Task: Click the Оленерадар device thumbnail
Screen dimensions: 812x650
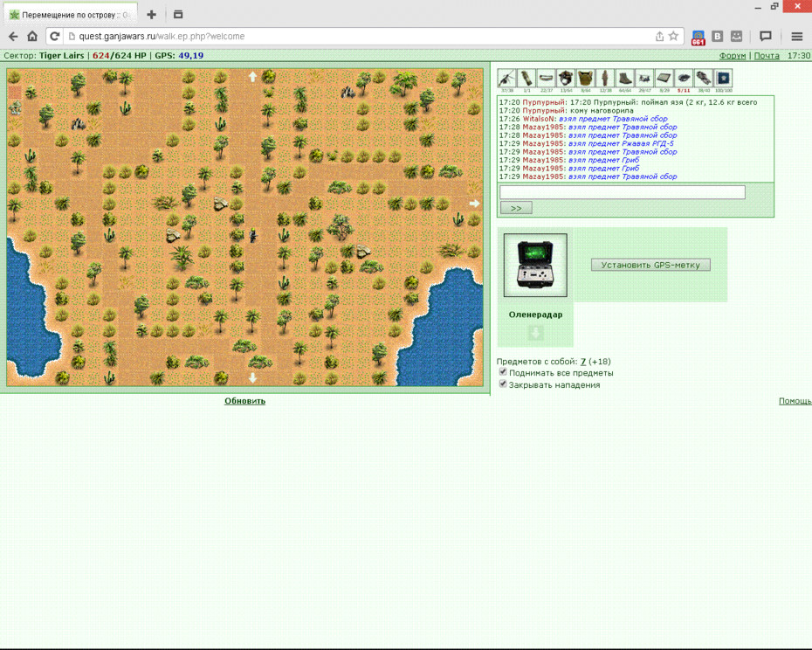Action: (535, 265)
